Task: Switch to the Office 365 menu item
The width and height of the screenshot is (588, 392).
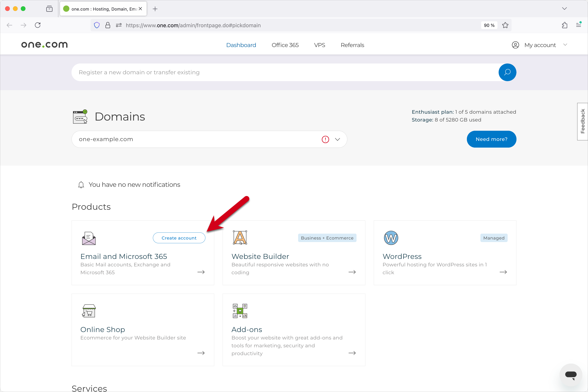Action: (285, 45)
